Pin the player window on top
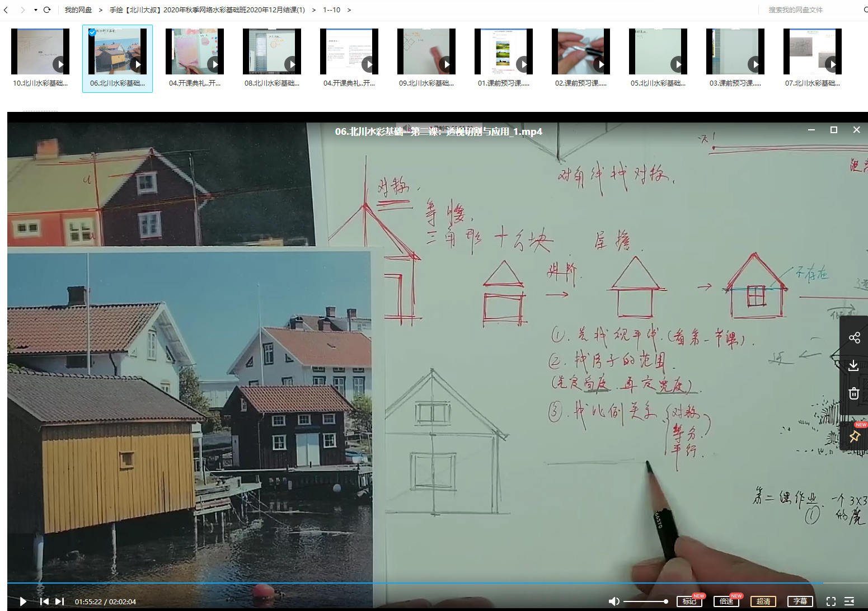The image size is (868, 611). coord(854,436)
